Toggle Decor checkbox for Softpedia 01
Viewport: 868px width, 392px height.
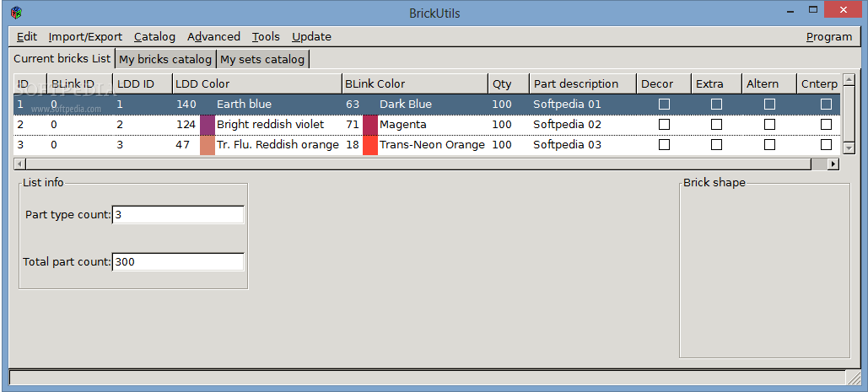tap(664, 104)
